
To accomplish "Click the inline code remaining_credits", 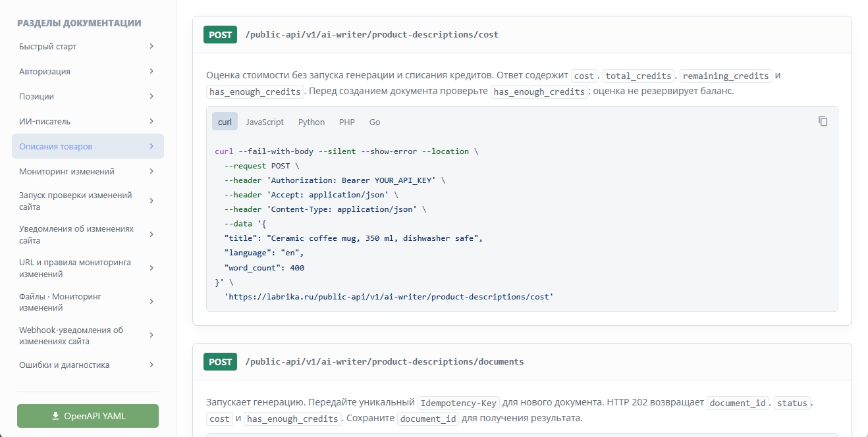I will (x=726, y=76).
